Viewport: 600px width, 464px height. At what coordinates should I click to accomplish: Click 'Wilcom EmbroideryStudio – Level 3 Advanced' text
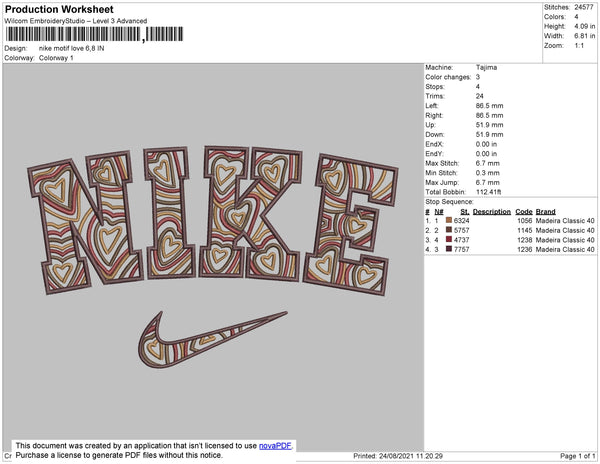click(76, 21)
